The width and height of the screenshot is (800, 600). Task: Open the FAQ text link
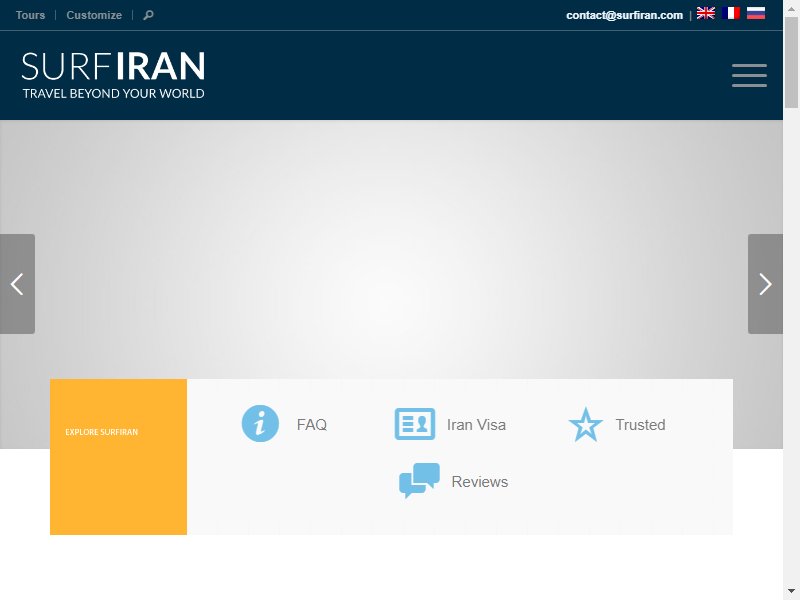pyautogui.click(x=312, y=424)
